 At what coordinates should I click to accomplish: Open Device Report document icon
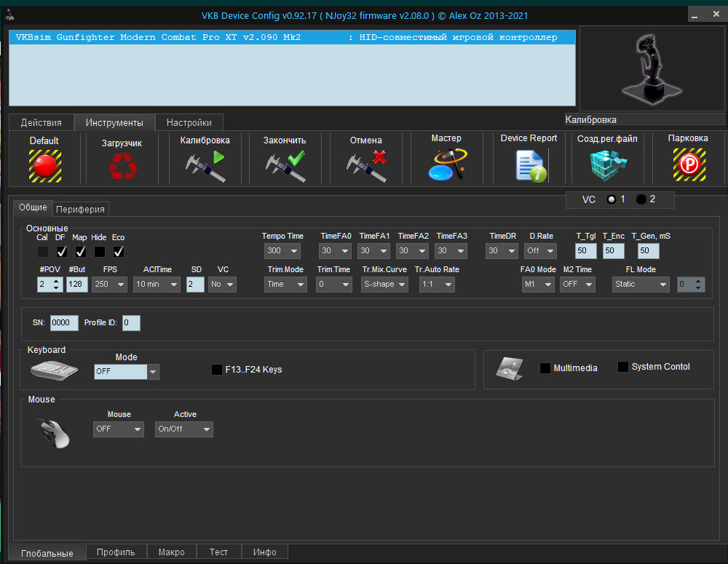coord(530,165)
